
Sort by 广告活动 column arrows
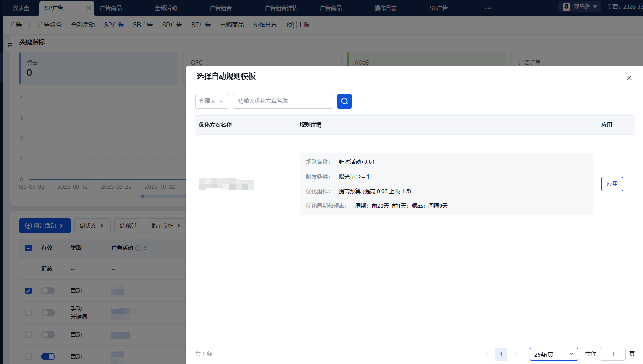point(146,248)
